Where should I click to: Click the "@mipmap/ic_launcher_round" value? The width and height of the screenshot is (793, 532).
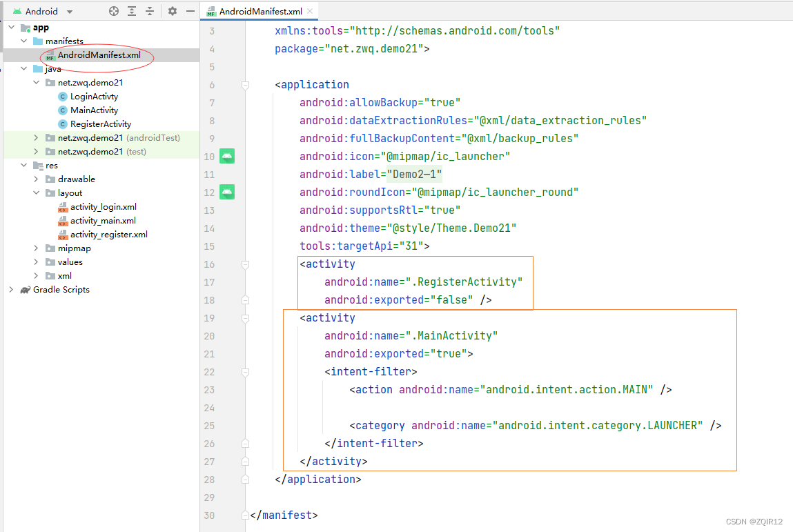pyautogui.click(x=495, y=192)
